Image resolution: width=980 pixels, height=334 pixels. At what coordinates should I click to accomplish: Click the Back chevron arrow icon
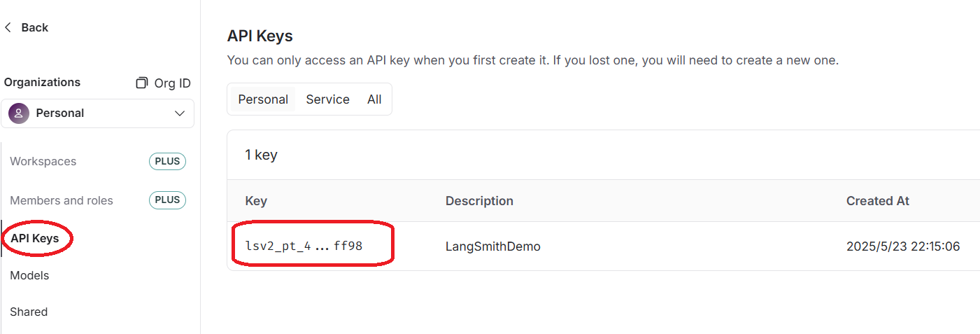coord(8,27)
